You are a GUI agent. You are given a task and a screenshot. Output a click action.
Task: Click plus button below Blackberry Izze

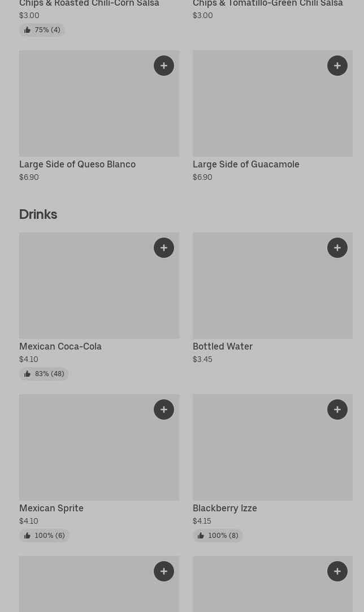coord(337,571)
